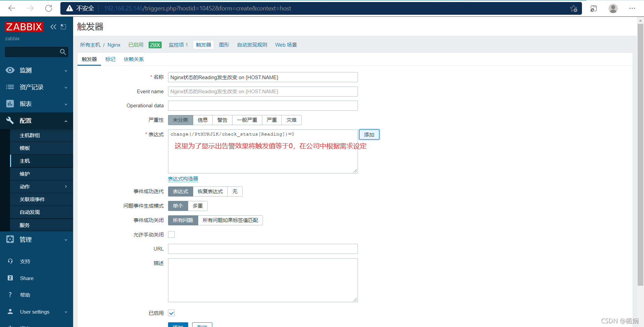Open 维护 in sidebar
Screen dimensions: 644x327
[42, 174]
